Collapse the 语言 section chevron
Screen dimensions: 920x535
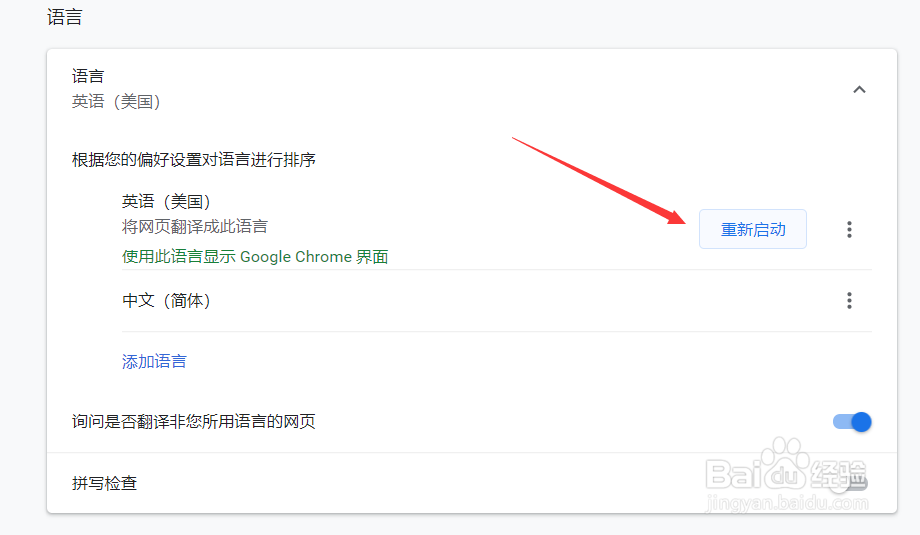(859, 90)
